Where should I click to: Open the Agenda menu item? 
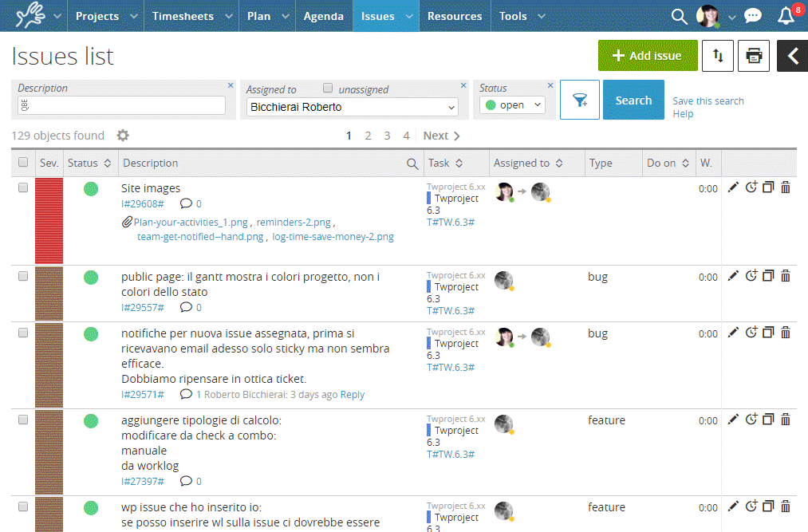pos(323,16)
